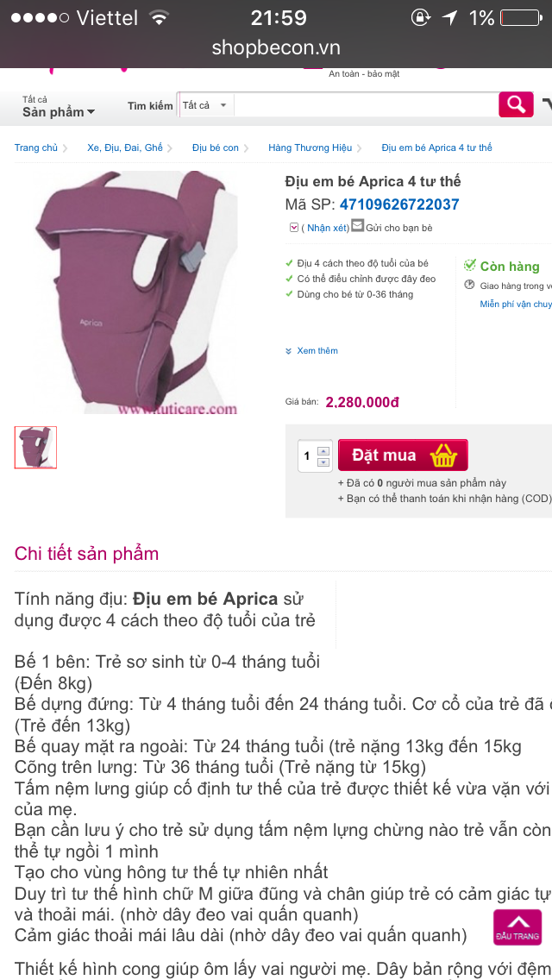The height and width of the screenshot is (980, 552).
Task: Click the green 'Còn hàng' check icon
Action: pyautogui.click(x=470, y=266)
